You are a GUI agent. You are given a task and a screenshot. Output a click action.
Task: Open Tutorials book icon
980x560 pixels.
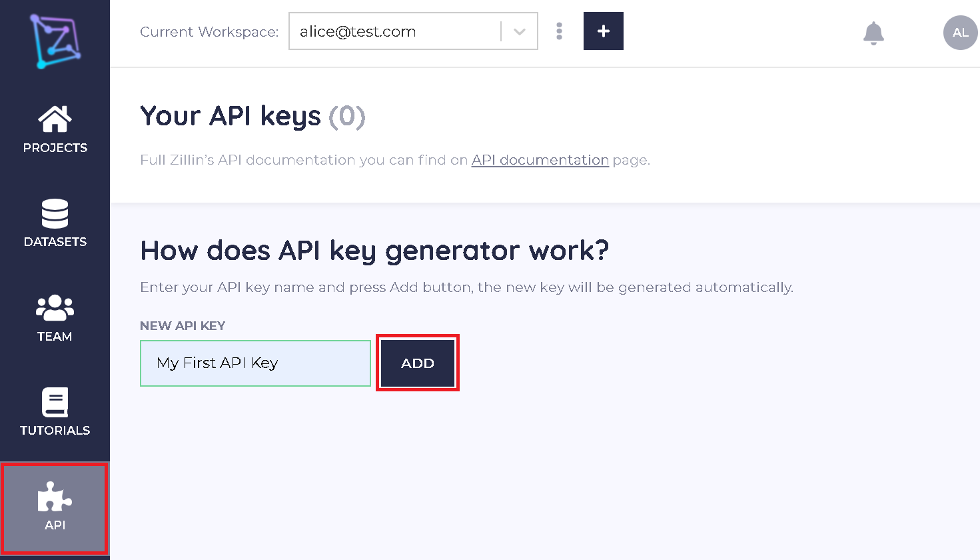tap(55, 402)
